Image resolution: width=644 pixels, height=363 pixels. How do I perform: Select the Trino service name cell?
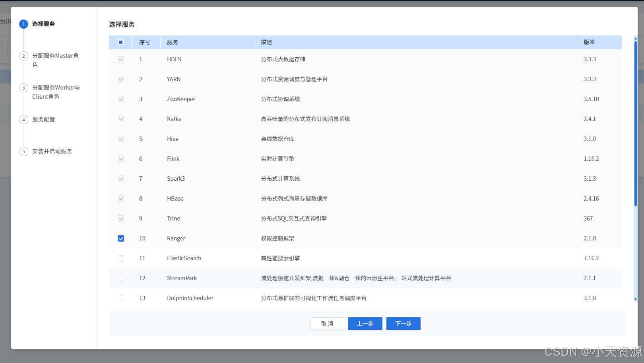[174, 219]
